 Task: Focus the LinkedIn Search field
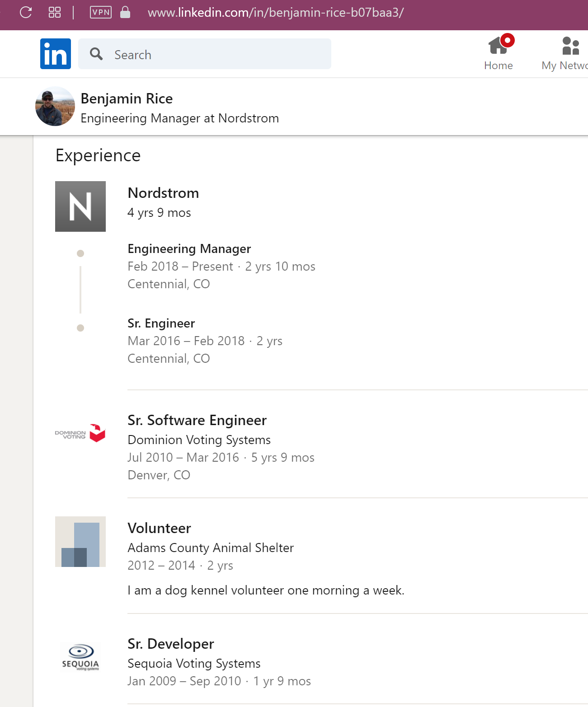(205, 54)
